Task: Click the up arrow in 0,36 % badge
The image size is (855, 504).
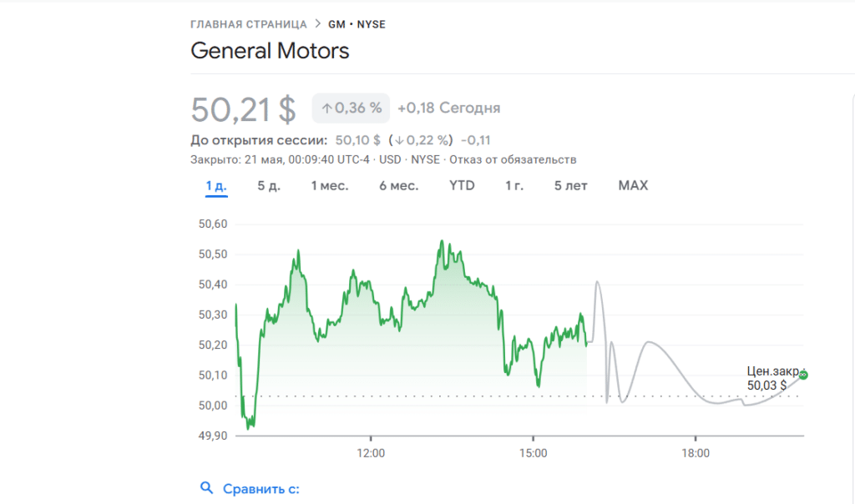Action: click(x=327, y=108)
